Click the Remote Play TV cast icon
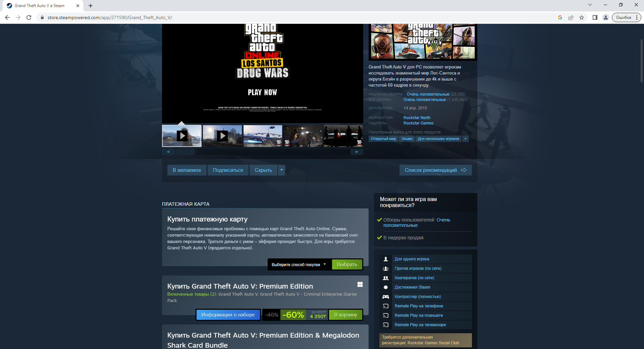This screenshot has height=349, width=644. (386, 325)
